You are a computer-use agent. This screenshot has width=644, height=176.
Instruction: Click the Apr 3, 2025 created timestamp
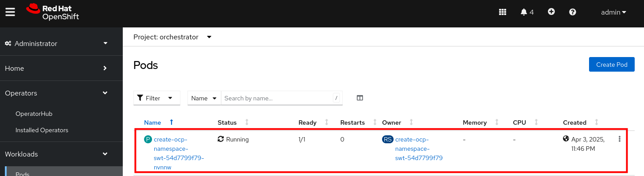coord(588,144)
